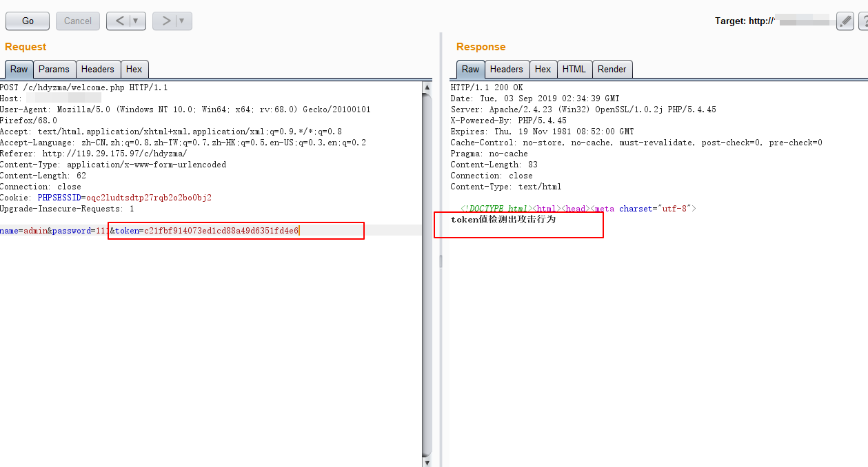This screenshot has width=868, height=467.
Task: Open help with the question mark icon
Action: pos(863,21)
